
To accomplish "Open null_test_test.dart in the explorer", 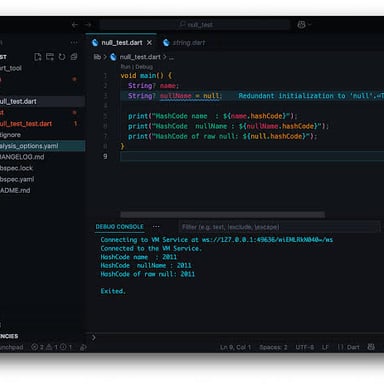I will 42,124.
